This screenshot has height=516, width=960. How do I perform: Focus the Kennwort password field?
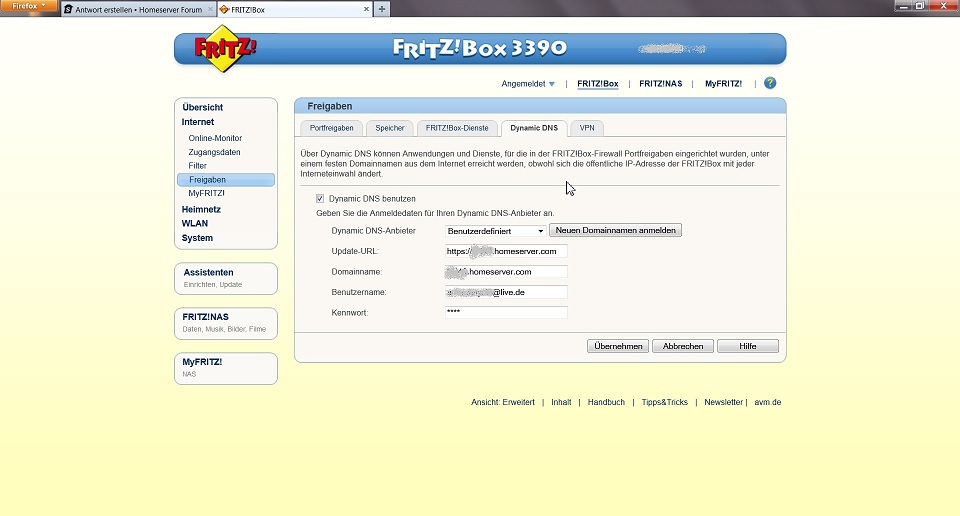506,312
